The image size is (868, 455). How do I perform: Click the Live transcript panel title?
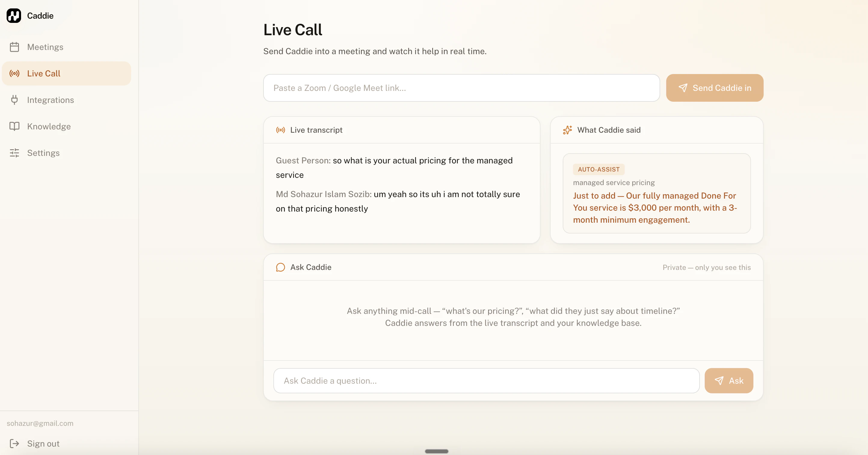[x=316, y=130]
